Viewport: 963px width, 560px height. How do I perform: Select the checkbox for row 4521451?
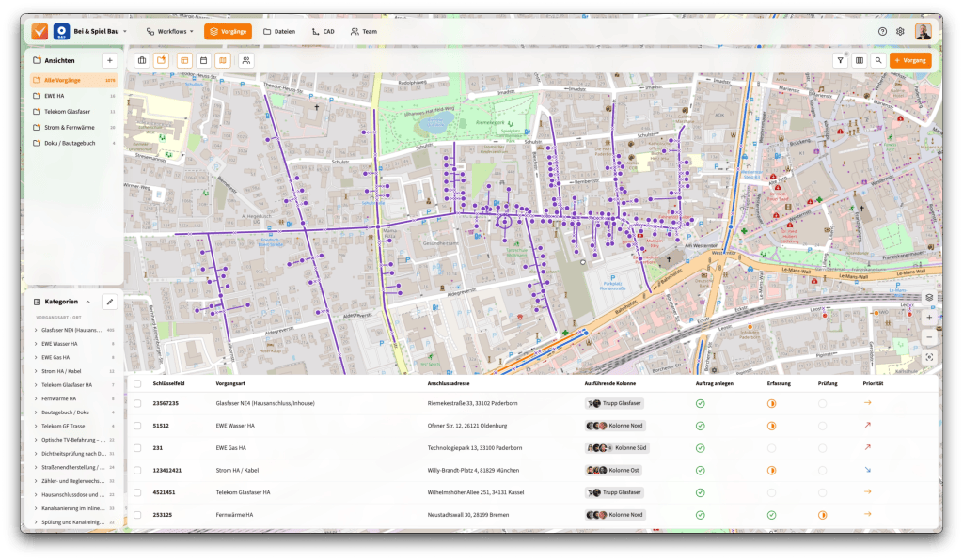pos(137,492)
